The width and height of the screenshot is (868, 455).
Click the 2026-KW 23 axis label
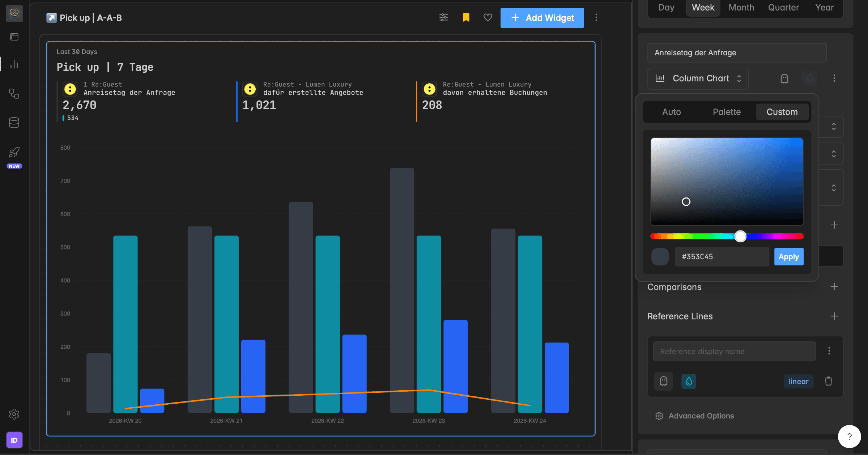coord(429,421)
